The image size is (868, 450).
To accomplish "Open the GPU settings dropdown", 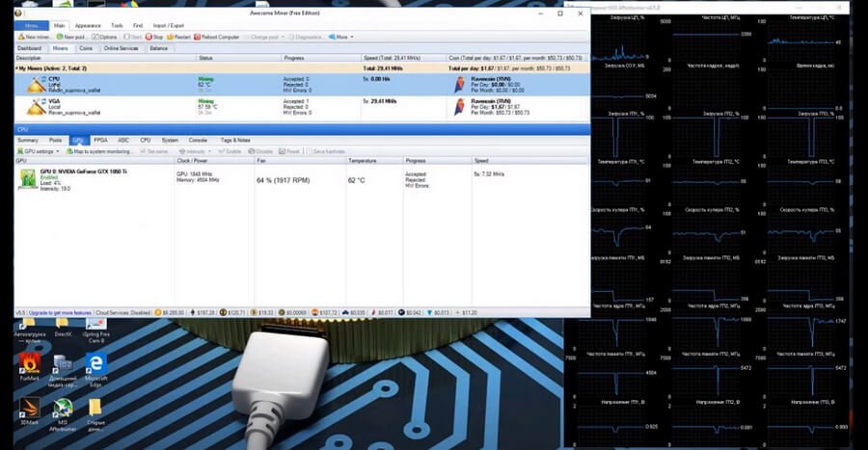I will click(38, 151).
